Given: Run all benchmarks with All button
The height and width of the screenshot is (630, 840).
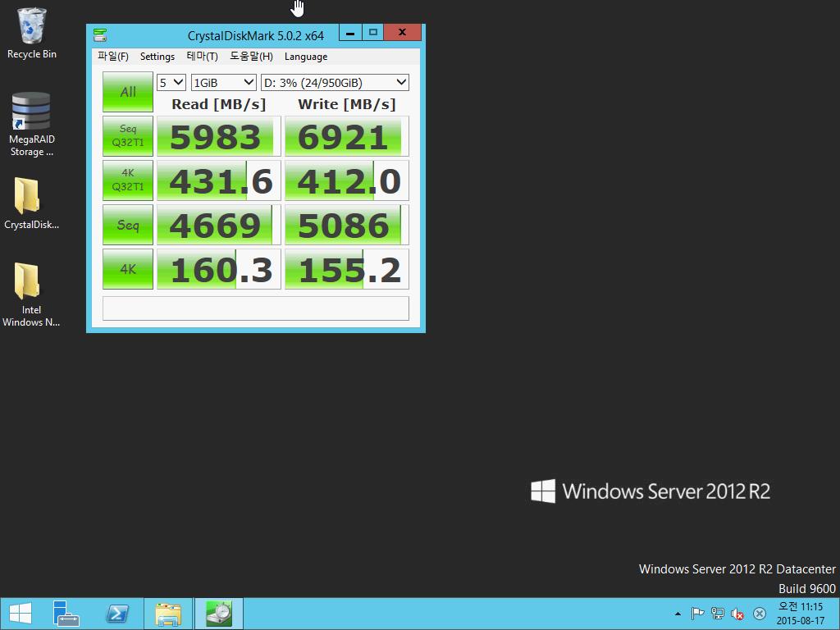Looking at the screenshot, I should pos(128,92).
